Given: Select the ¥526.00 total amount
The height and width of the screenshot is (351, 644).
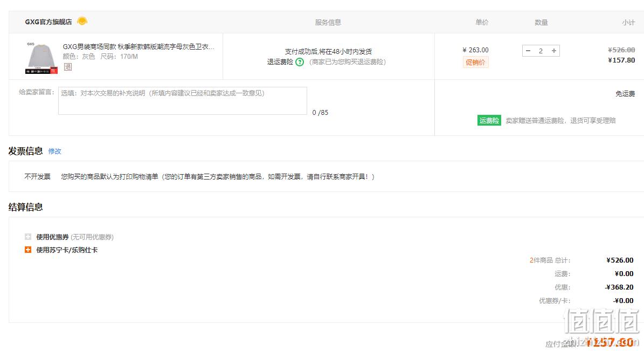Looking at the screenshot, I should [x=620, y=260].
